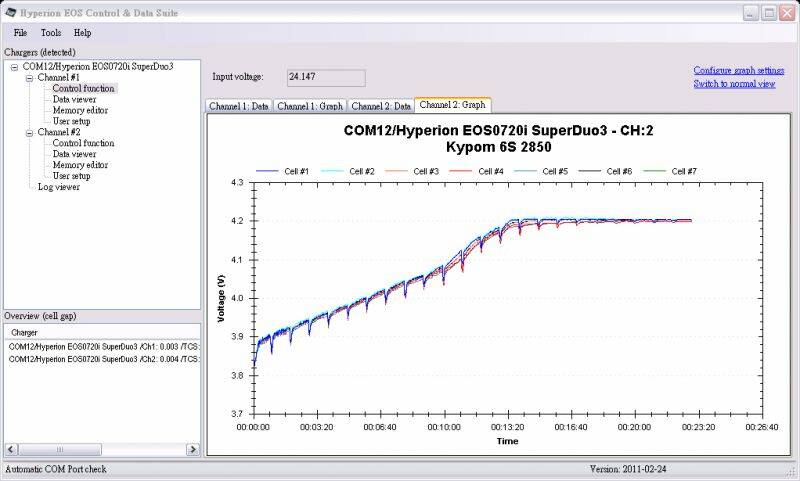Open Control function under Channel #2
Image resolution: width=800 pixels, height=481 pixels.
[x=83, y=143]
